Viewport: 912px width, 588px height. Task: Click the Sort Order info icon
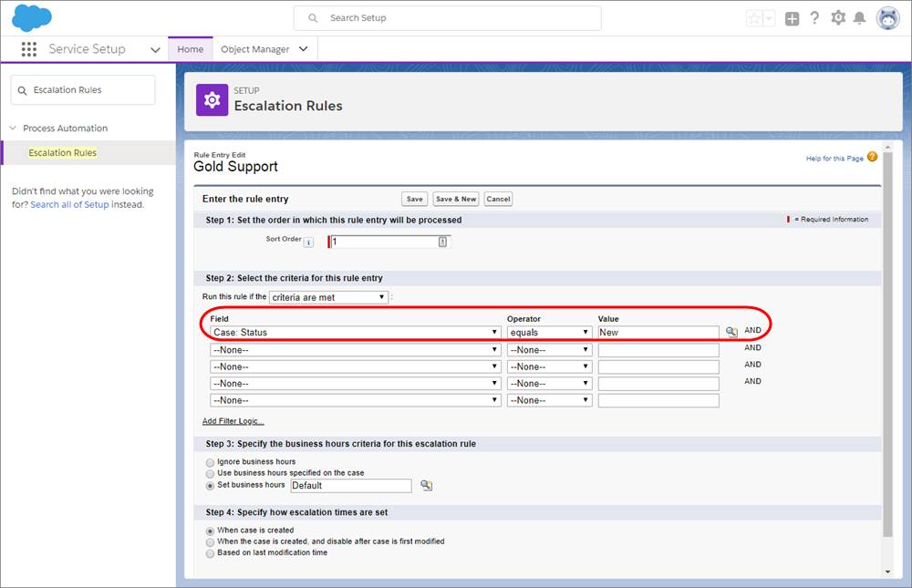[x=309, y=242]
